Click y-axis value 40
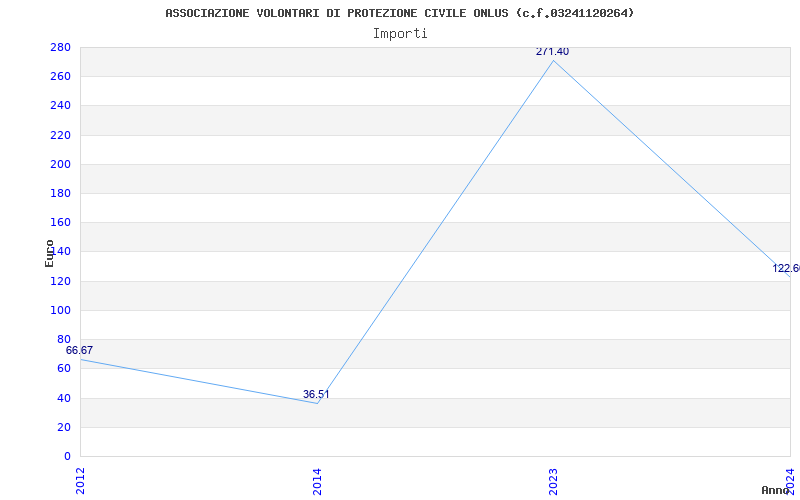Screen dimensions: 800x500 click(64, 398)
